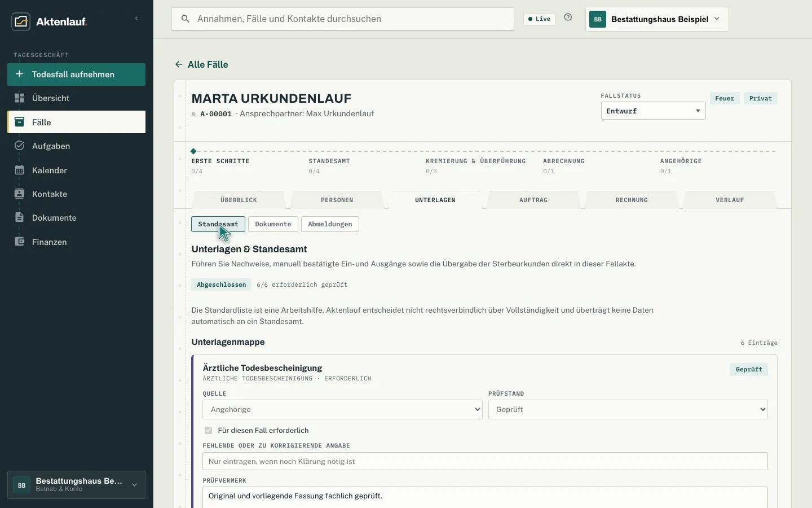Click the '6/6 erforderlich geprüft' text

click(x=302, y=284)
